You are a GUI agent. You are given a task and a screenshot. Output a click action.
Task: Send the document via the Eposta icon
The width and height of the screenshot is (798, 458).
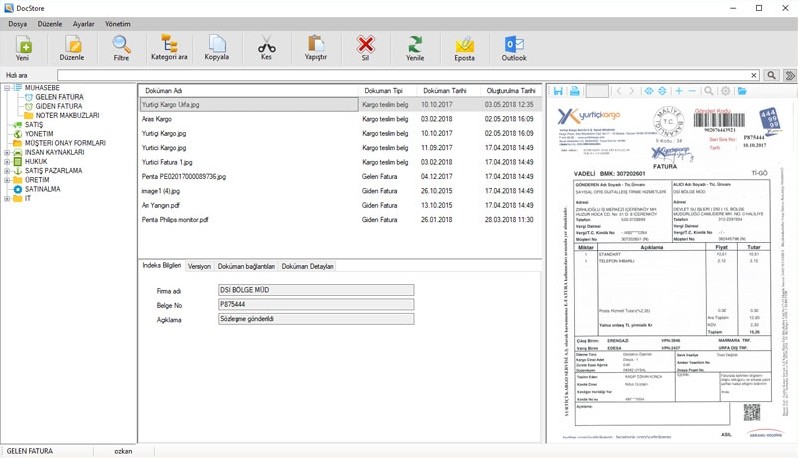[464, 46]
